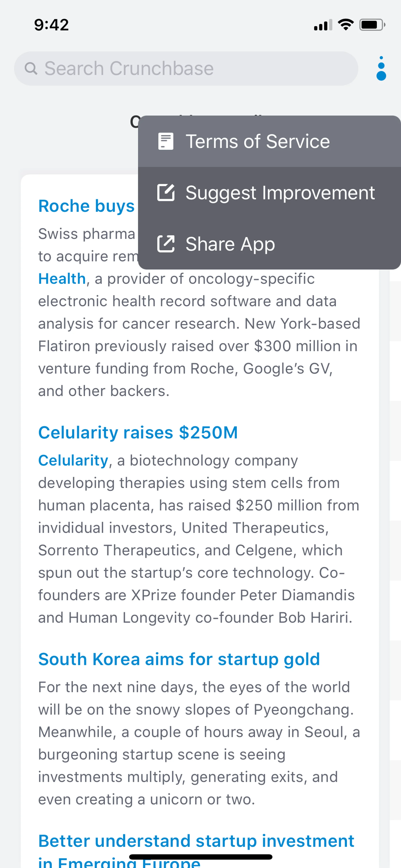Focus the Search Crunchbase field
Viewport: 401px width, 868px height.
(x=185, y=68)
